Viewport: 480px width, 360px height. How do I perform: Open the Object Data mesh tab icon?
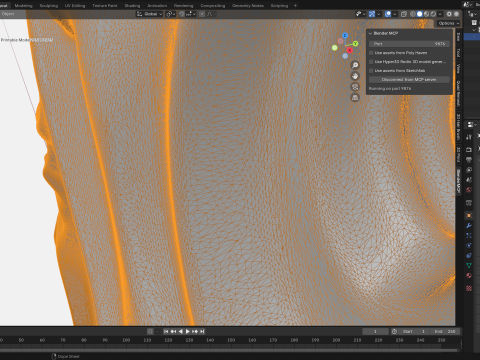(469, 266)
